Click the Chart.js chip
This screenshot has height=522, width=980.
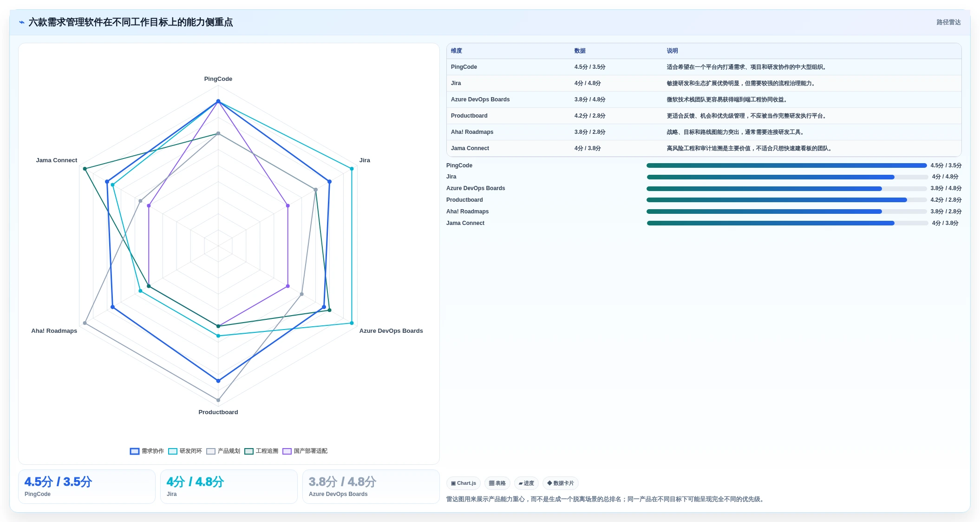(x=464, y=483)
